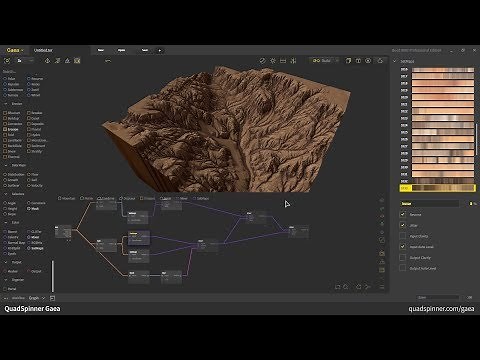
Task: Click the plus button after Save
Action: [160, 51]
